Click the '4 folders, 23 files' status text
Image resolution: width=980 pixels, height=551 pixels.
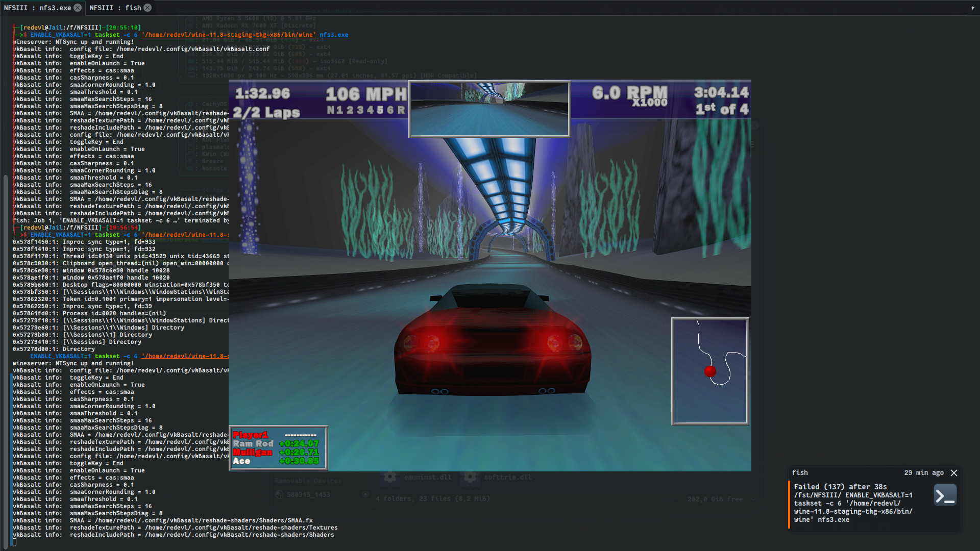tap(433, 498)
